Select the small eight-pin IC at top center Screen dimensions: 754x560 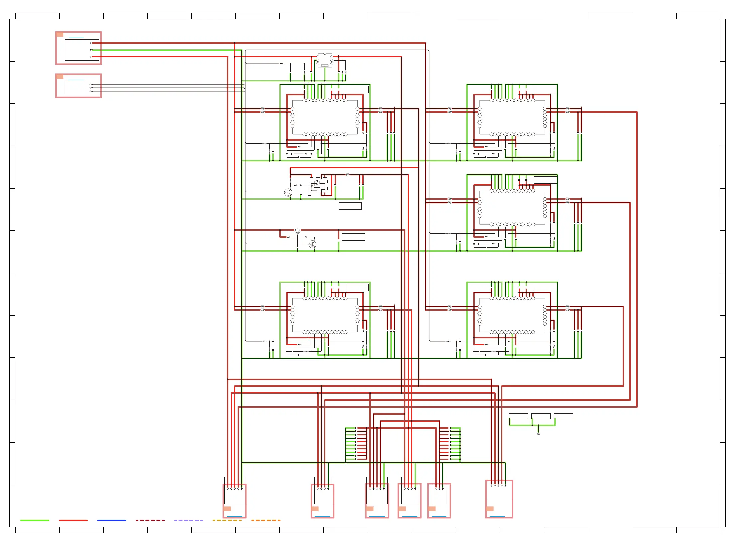[325, 60]
